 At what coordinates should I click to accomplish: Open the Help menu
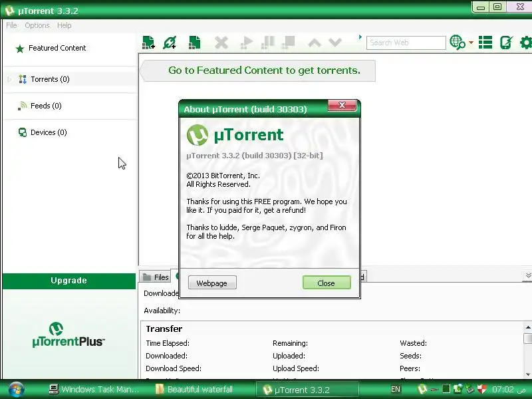[64, 25]
